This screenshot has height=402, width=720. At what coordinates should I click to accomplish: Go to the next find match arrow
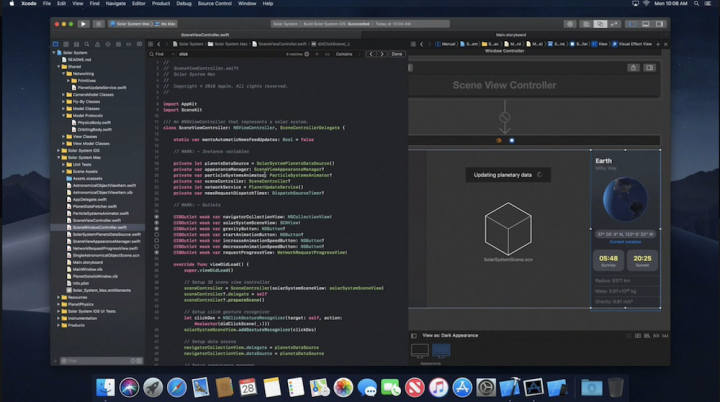point(382,54)
